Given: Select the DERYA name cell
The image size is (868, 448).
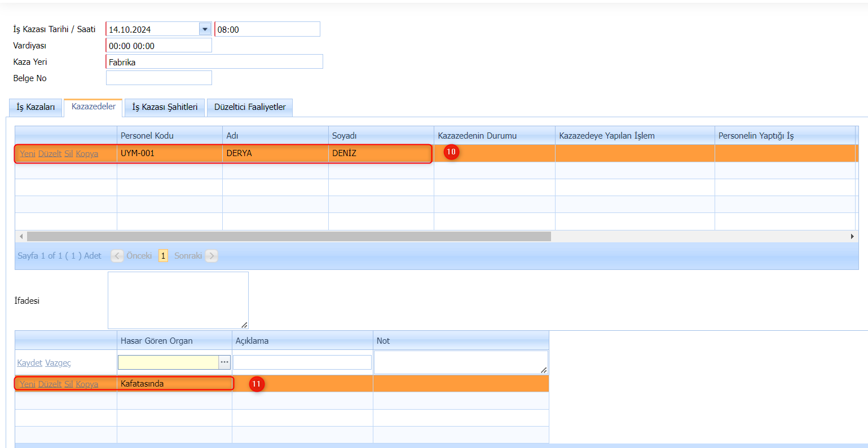Looking at the screenshot, I should [276, 153].
